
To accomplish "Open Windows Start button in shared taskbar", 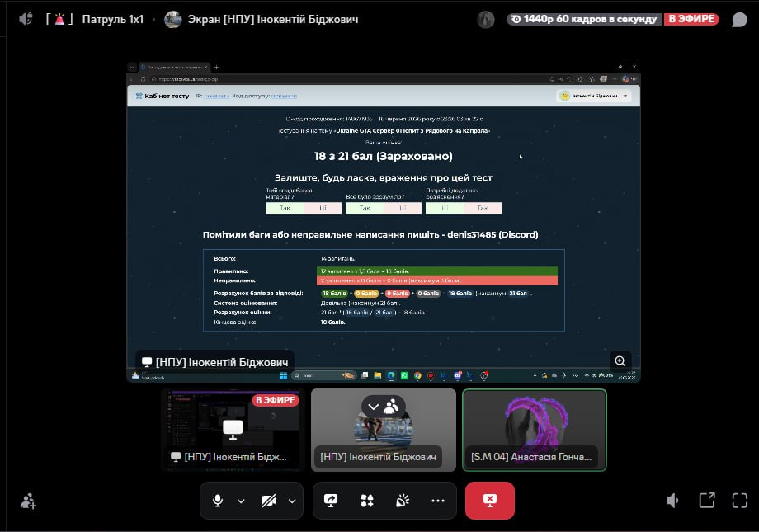I will (284, 375).
